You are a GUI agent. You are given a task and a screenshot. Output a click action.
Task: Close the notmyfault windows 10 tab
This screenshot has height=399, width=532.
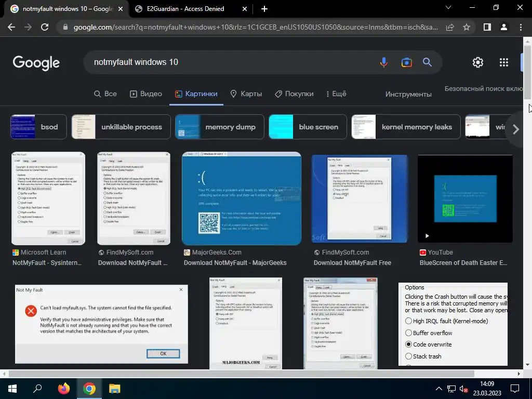(121, 9)
